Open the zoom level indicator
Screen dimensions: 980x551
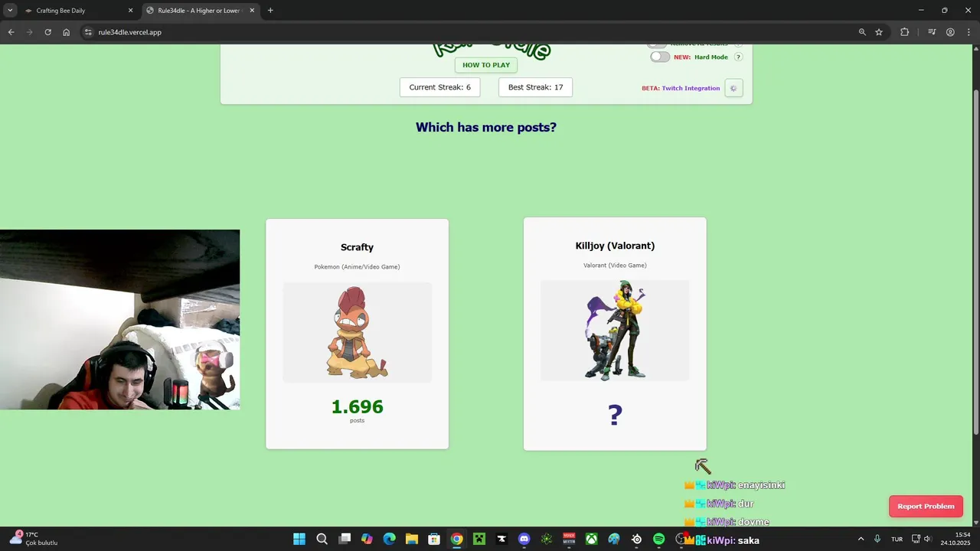pos(862,32)
